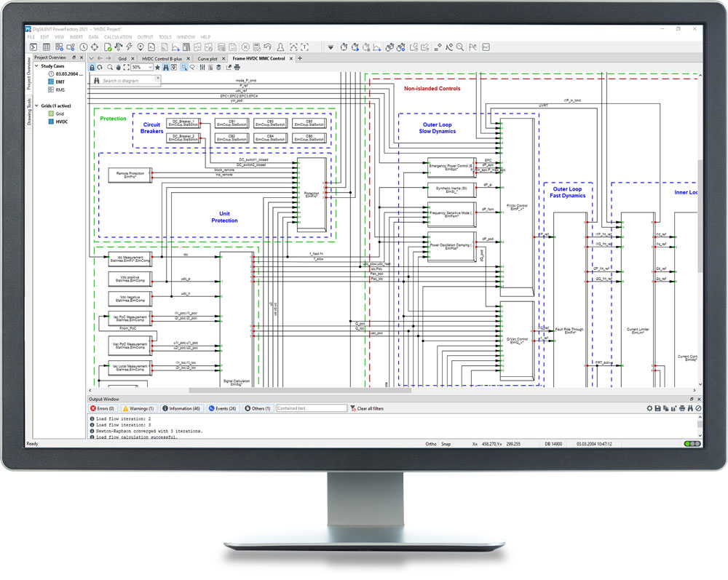Select the freeze mode lock icon
The image size is (728, 580).
coord(92,67)
